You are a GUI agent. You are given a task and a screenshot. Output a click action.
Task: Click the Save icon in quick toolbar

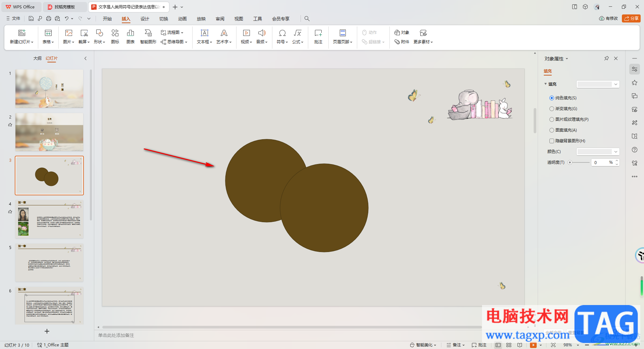tap(31, 18)
